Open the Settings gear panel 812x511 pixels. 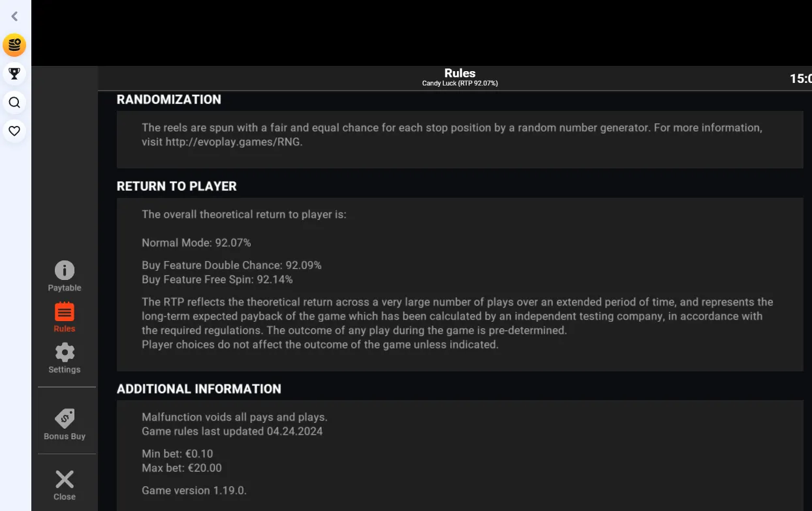point(65,358)
